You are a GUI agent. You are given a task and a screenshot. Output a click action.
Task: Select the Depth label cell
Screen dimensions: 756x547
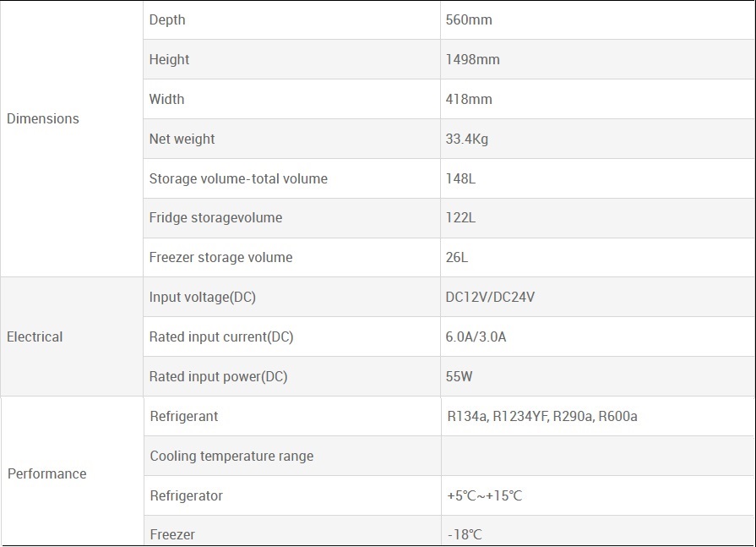tap(167, 20)
